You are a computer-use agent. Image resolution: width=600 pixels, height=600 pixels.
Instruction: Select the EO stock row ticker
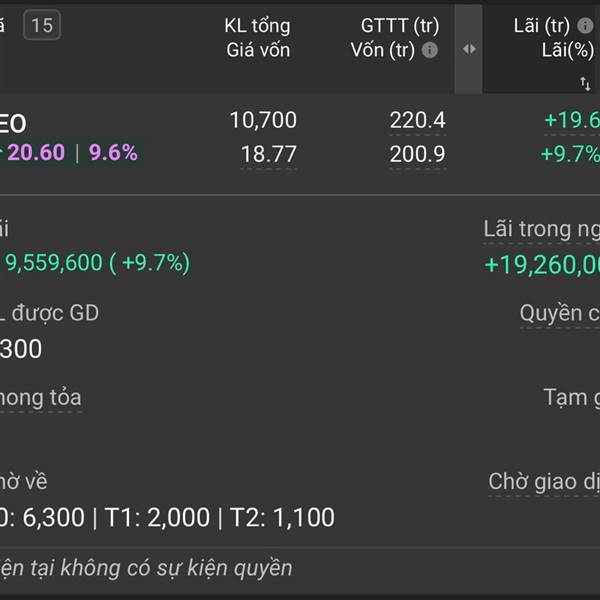[14, 124]
